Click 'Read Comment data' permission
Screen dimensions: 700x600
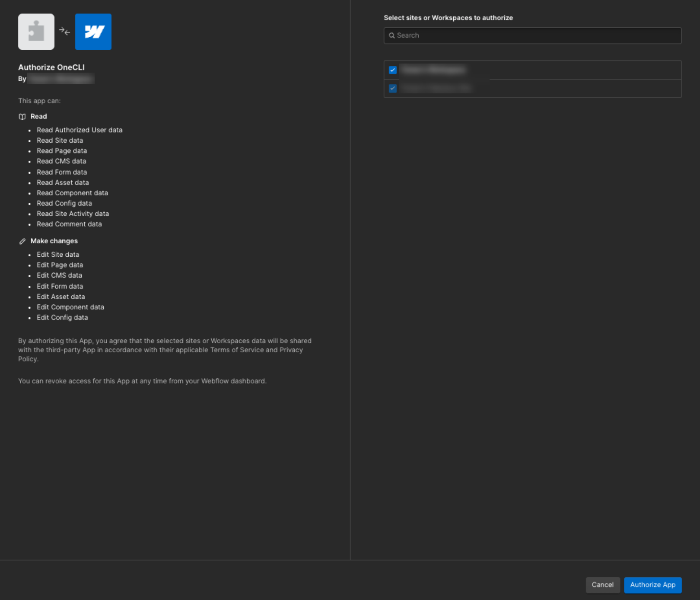click(x=69, y=224)
